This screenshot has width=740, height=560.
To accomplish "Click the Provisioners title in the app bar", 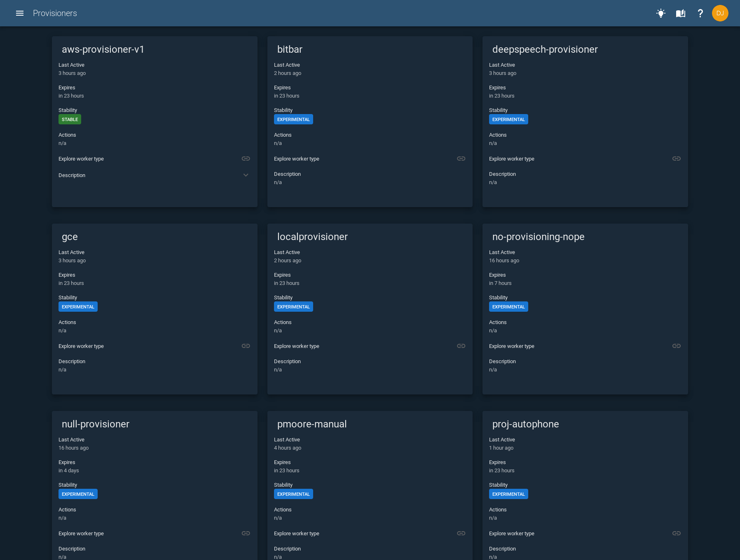I will [x=55, y=13].
